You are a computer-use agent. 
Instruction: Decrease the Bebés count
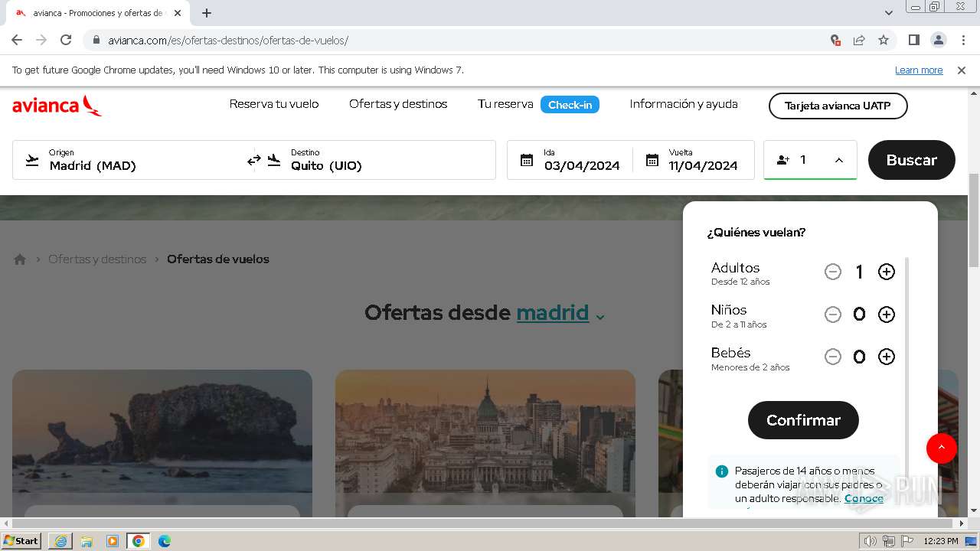click(x=833, y=357)
